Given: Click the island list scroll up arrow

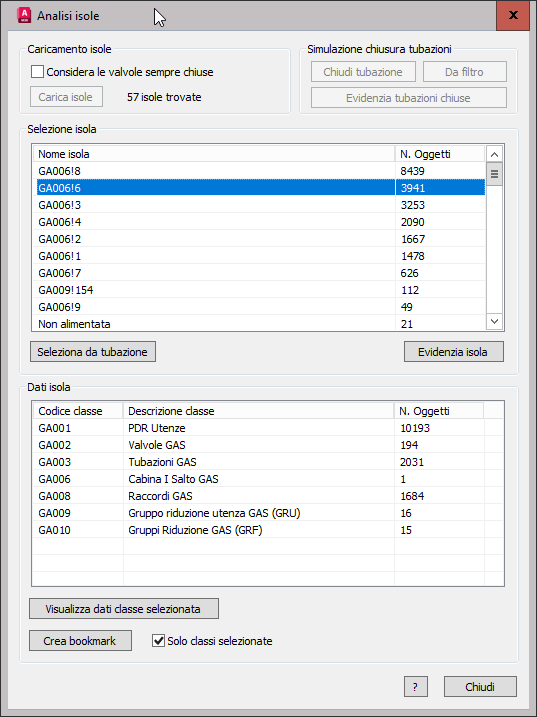Looking at the screenshot, I should [x=494, y=154].
